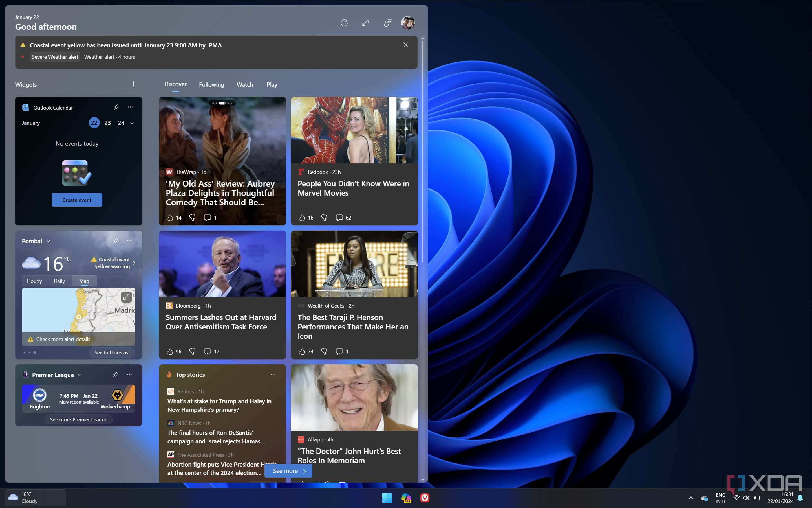Click the widgets feed vertical scrollbar
812x508 pixels.
423,151
